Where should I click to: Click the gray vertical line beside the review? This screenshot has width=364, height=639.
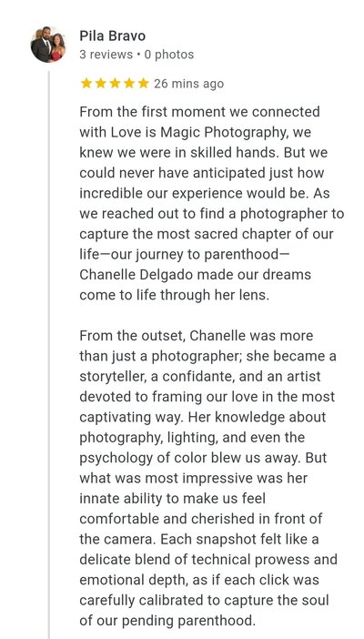coord(49,355)
